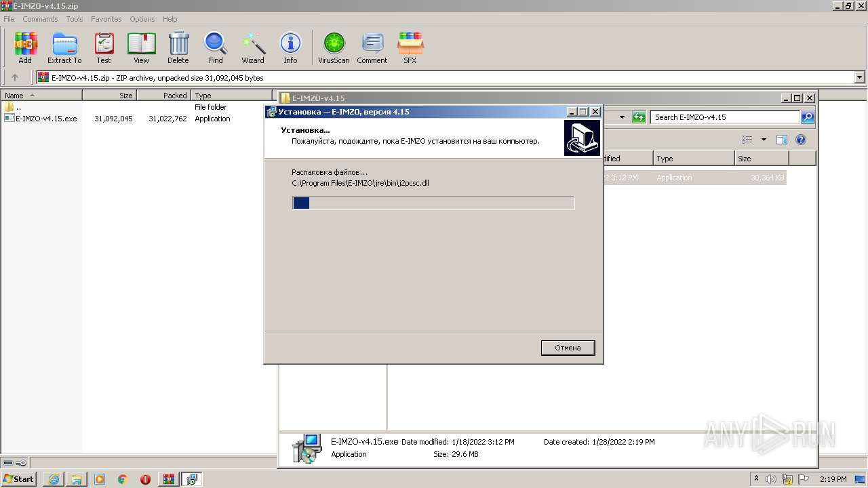Click 'Application' type cell in Explorer row
The height and width of the screenshot is (488, 868).
(x=674, y=178)
